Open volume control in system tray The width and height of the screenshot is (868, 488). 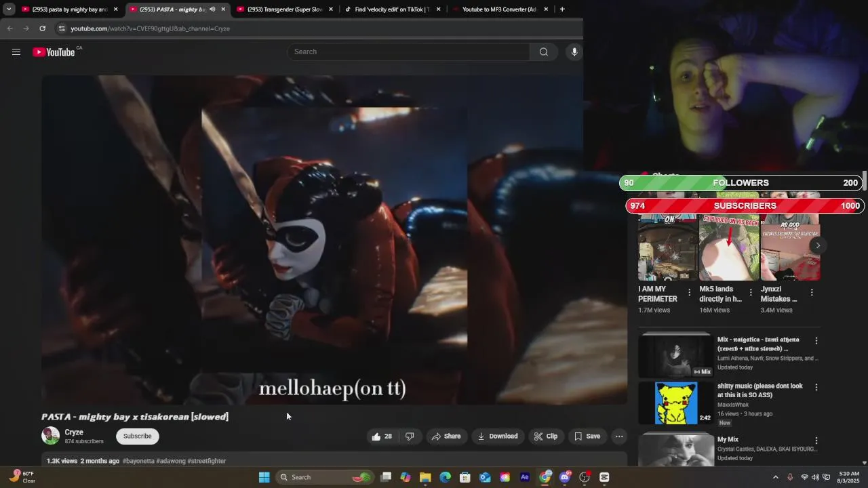tap(815, 477)
